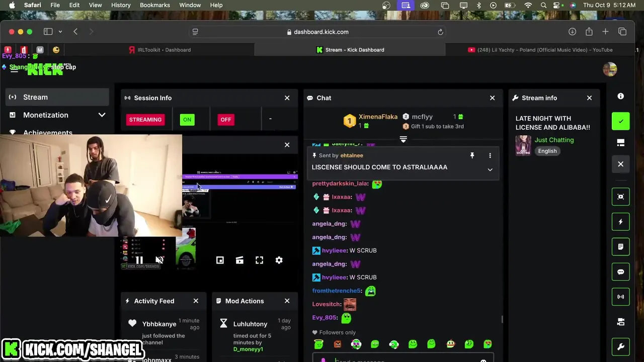Screen dimensions: 644x362
Task: Close the Activity Feed panel
Action: (x=196, y=301)
